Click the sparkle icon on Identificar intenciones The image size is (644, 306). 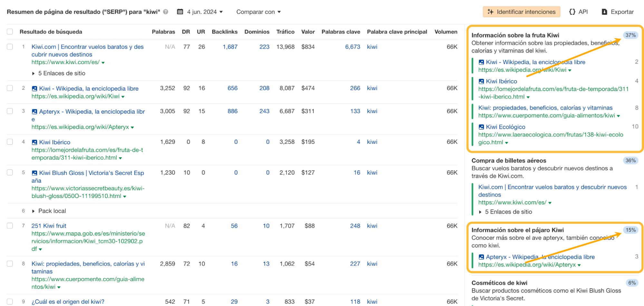(490, 12)
